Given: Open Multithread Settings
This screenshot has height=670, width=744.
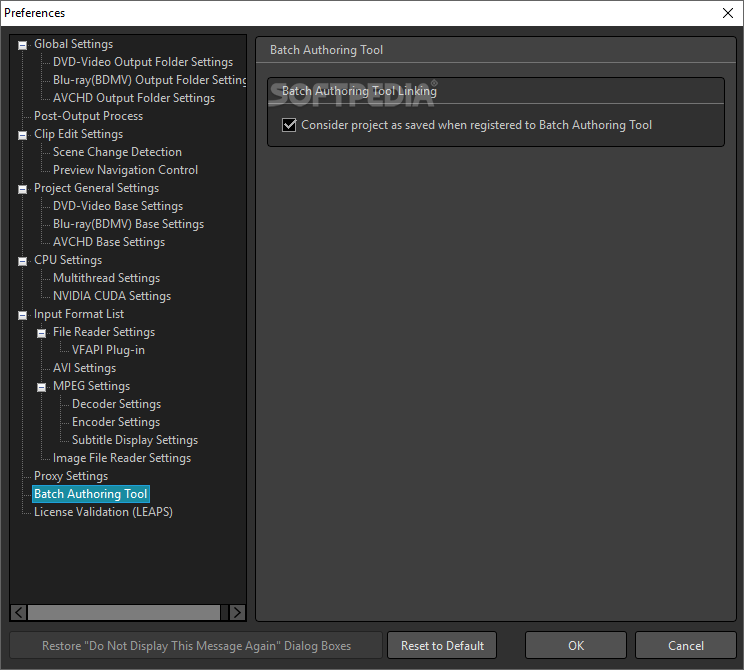Looking at the screenshot, I should point(106,279).
